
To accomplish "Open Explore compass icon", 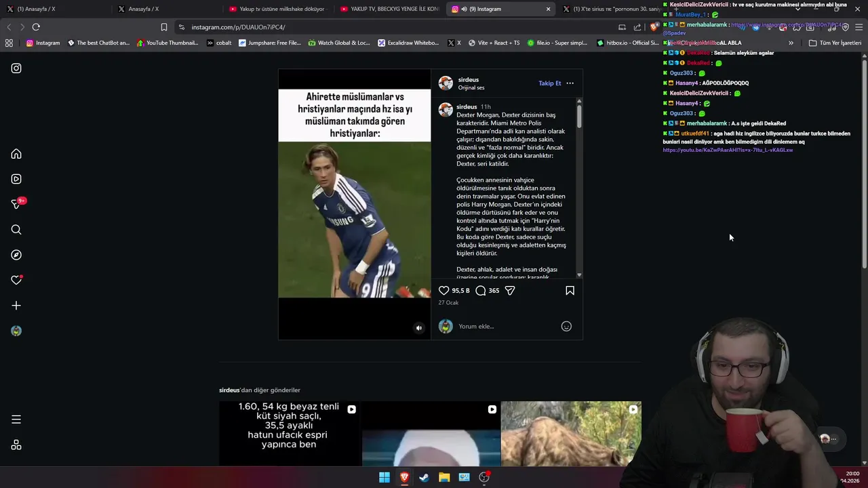I will coord(16,255).
